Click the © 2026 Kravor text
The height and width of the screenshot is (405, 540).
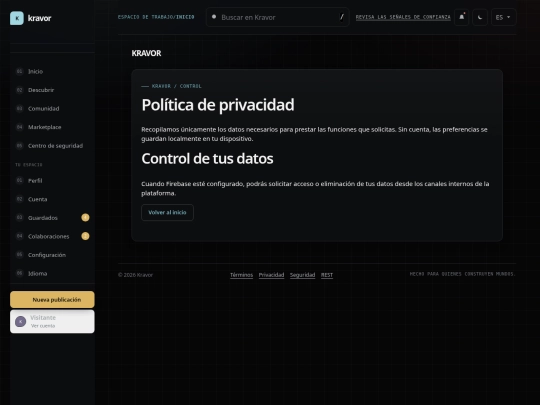click(135, 275)
